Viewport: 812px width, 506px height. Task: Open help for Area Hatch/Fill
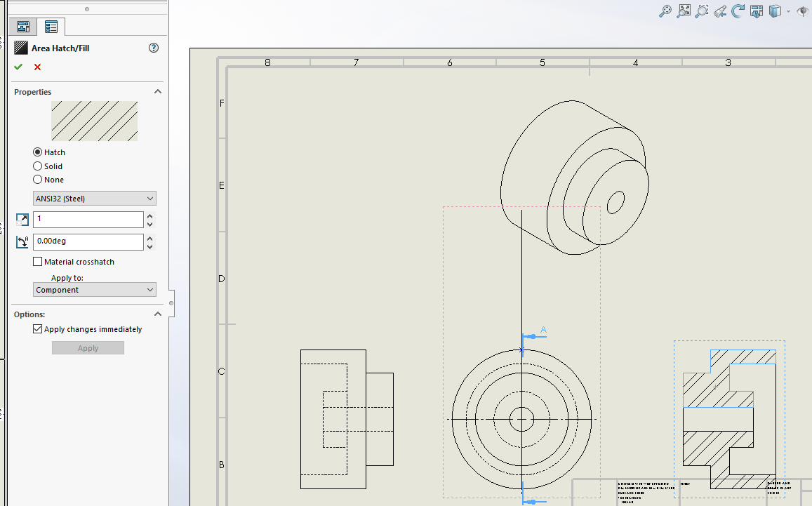153,48
